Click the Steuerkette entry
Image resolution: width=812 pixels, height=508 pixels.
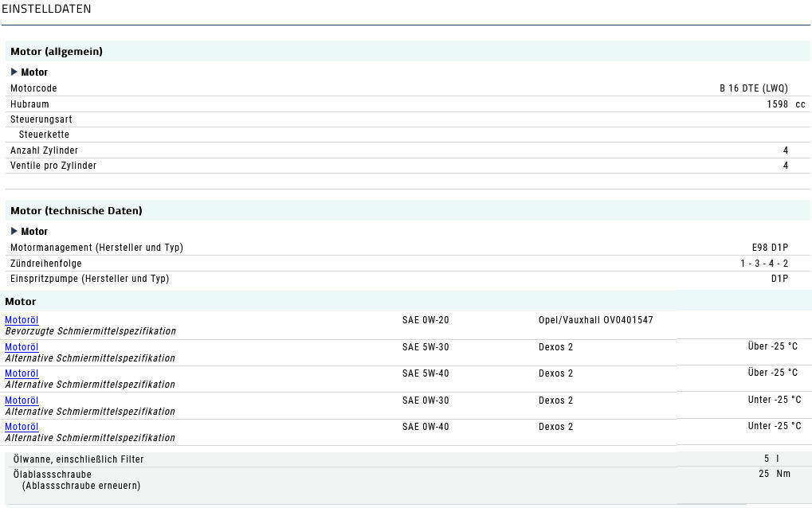click(x=44, y=135)
